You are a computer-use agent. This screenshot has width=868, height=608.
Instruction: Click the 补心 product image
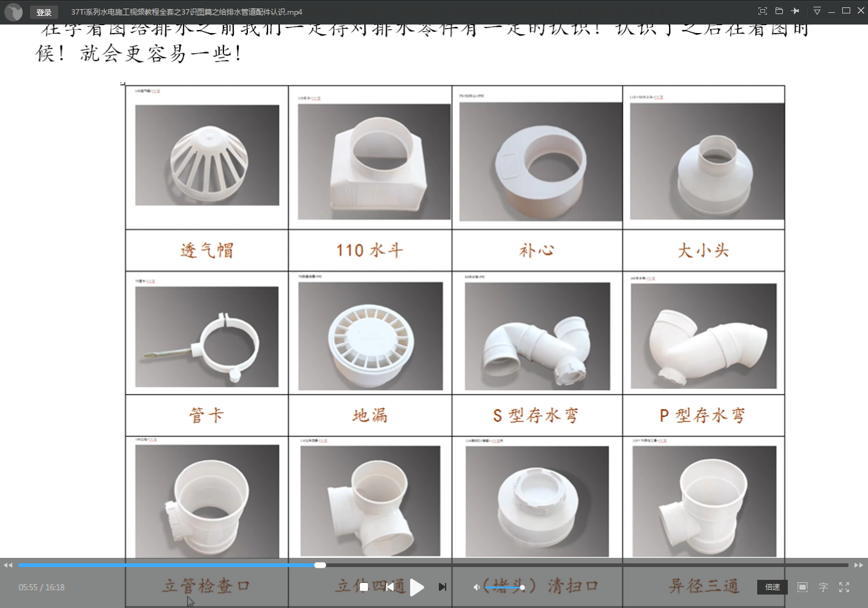pyautogui.click(x=541, y=161)
